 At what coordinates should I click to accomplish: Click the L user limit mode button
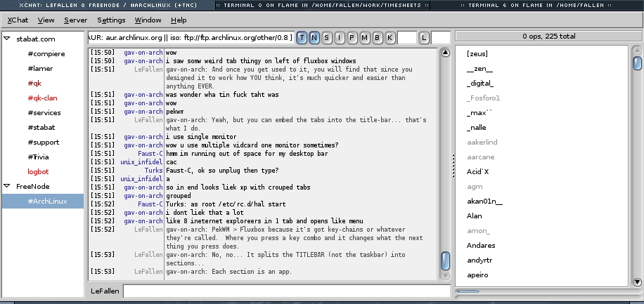424,37
